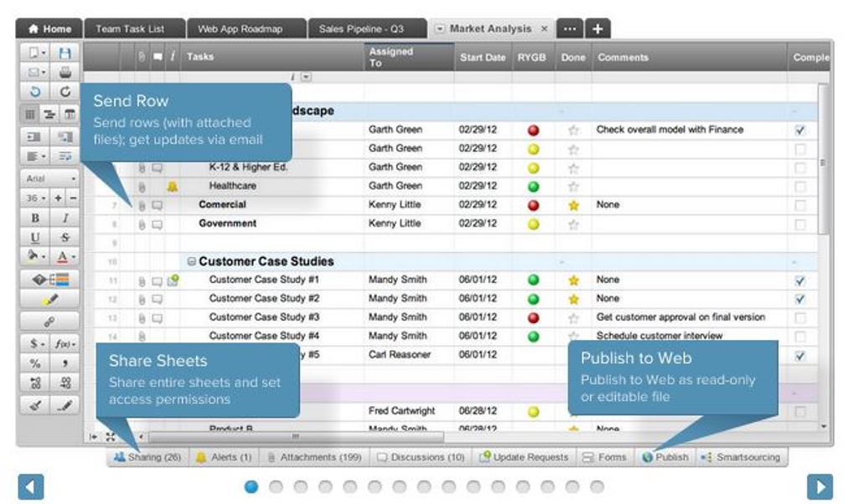Uncheck Complete box for Customer Case Study #1
This screenshot has height=504, width=858.
[x=800, y=280]
